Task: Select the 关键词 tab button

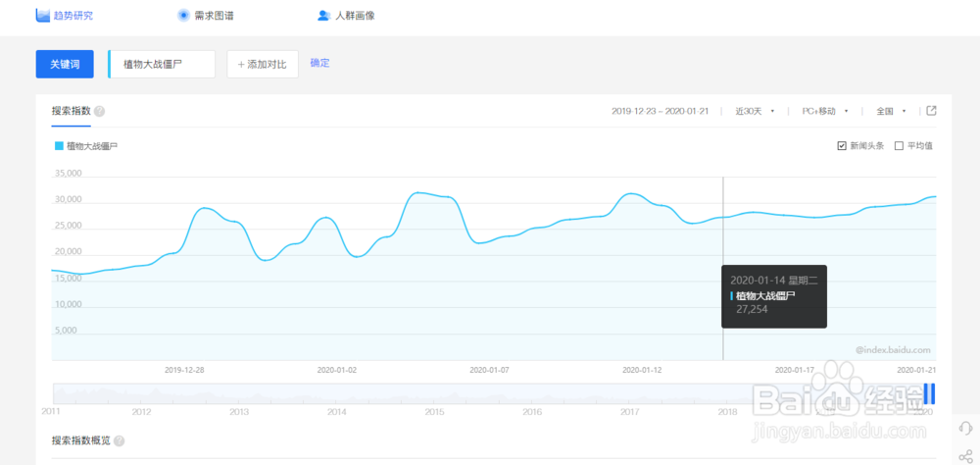Action: pyautogui.click(x=65, y=64)
